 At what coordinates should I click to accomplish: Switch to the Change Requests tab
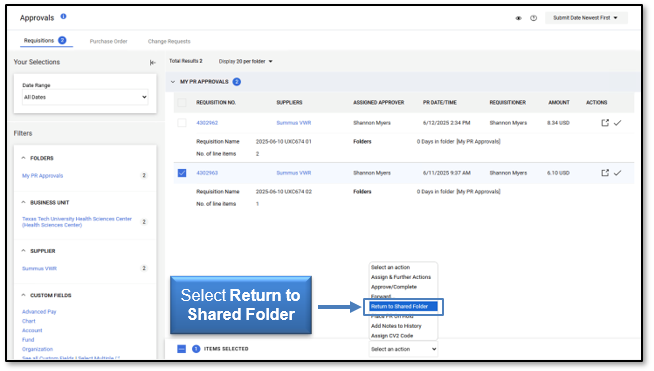tap(169, 41)
